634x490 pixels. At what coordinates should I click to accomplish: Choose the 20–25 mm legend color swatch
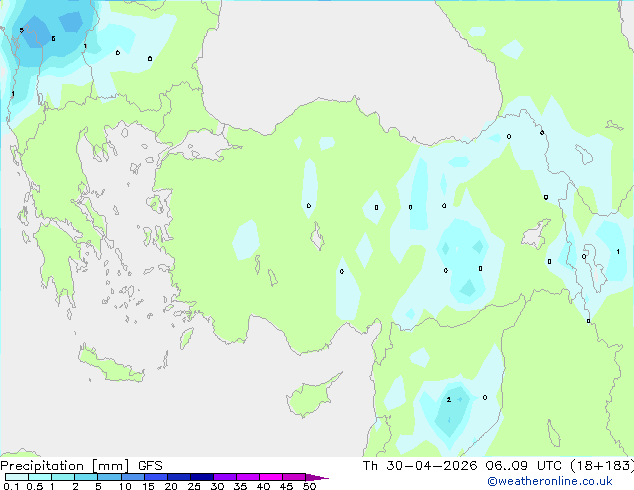(179, 477)
